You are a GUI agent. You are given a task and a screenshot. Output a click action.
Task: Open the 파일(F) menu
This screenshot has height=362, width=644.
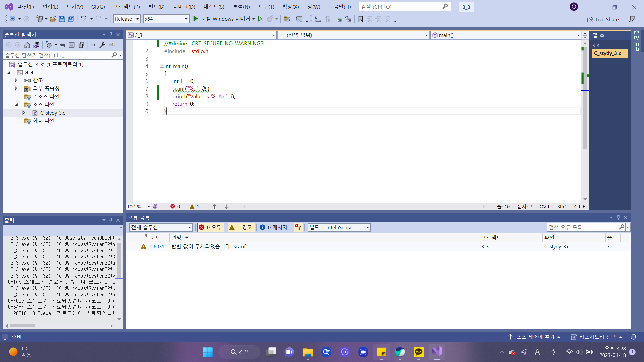tap(26, 7)
